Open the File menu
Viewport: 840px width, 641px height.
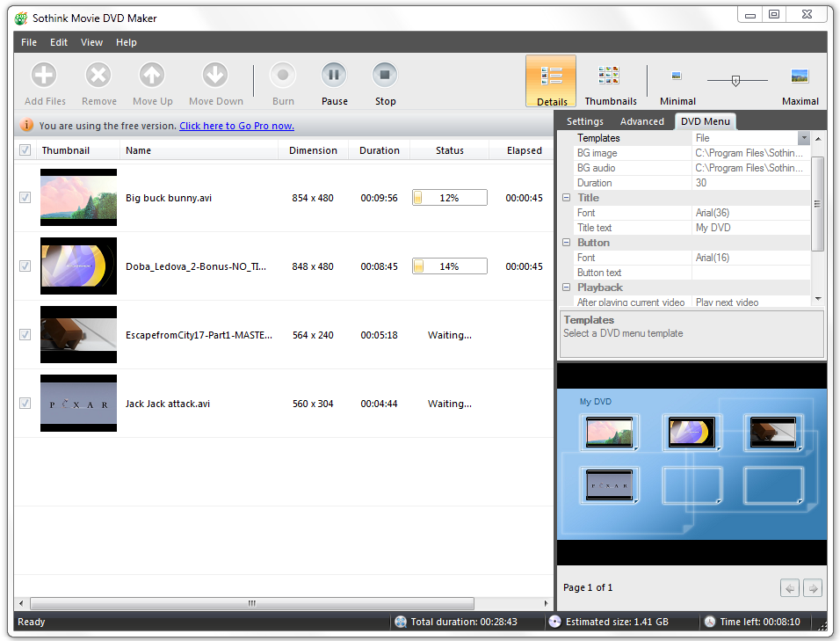point(29,42)
